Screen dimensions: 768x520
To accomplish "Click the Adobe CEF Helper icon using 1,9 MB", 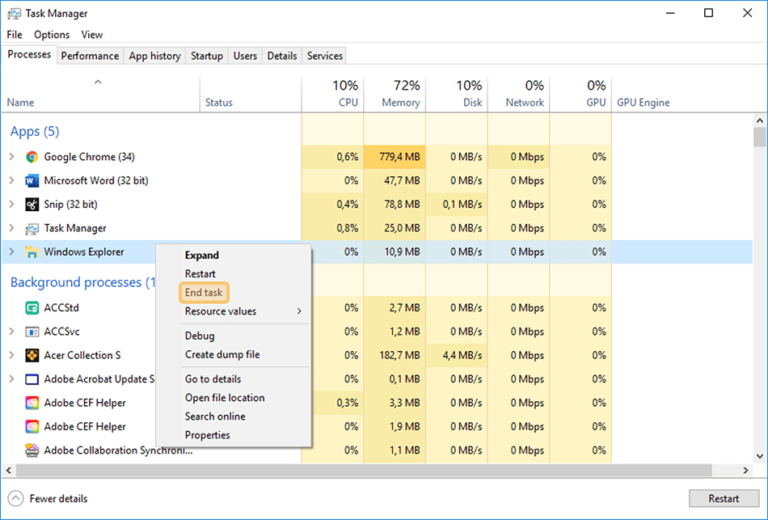I will [32, 426].
